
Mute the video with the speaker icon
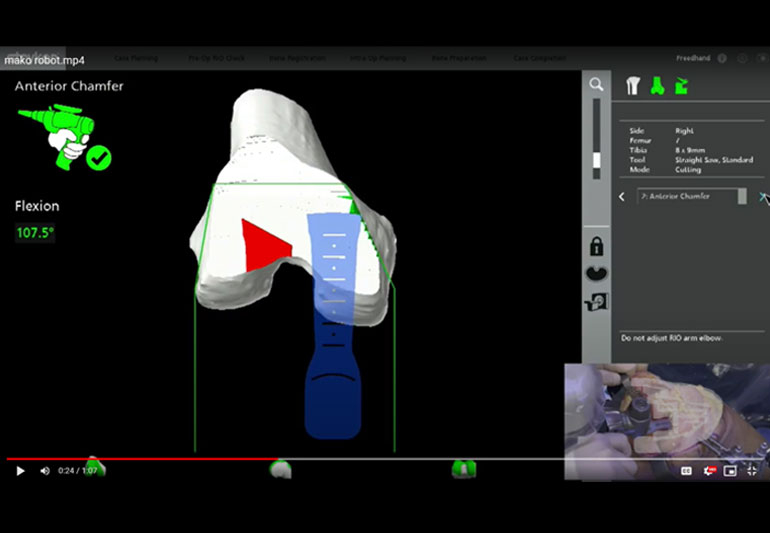pyautogui.click(x=45, y=471)
